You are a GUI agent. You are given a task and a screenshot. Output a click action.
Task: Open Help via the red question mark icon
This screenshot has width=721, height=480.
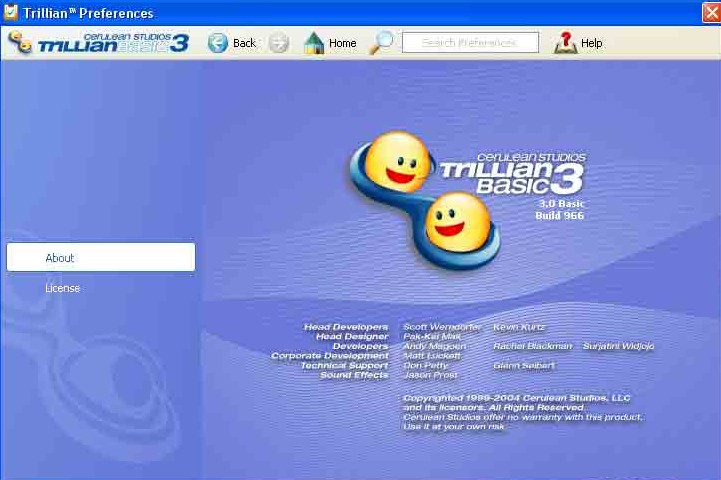(566, 43)
